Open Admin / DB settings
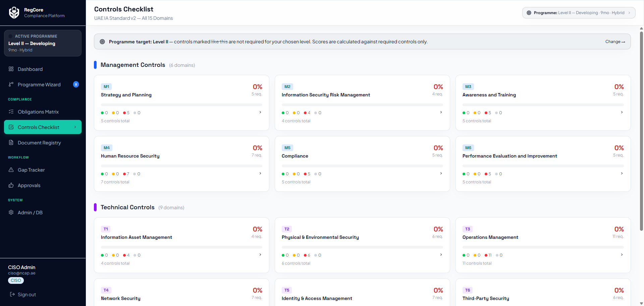644x306 pixels. coord(43,212)
